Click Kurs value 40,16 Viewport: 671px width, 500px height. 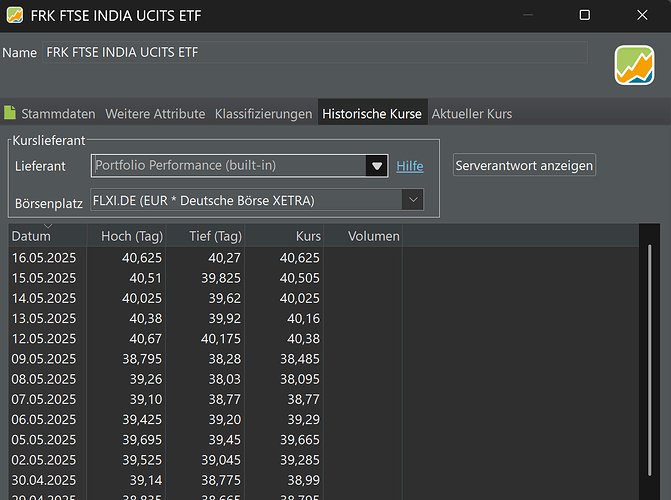(303, 318)
